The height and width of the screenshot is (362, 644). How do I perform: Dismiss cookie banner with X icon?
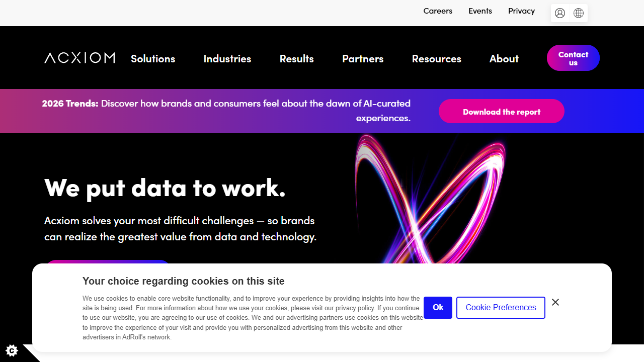point(555,302)
